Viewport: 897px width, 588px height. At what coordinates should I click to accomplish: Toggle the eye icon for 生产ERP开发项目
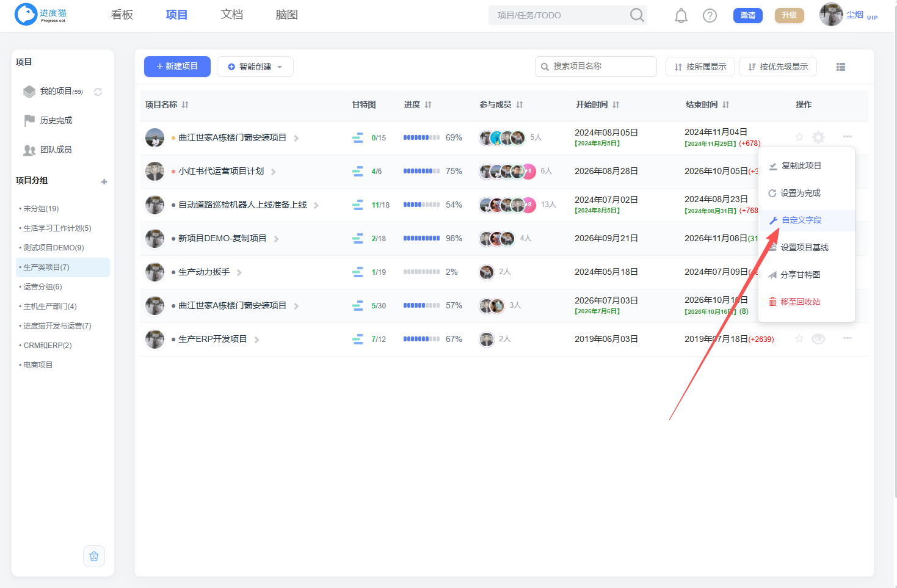click(818, 339)
